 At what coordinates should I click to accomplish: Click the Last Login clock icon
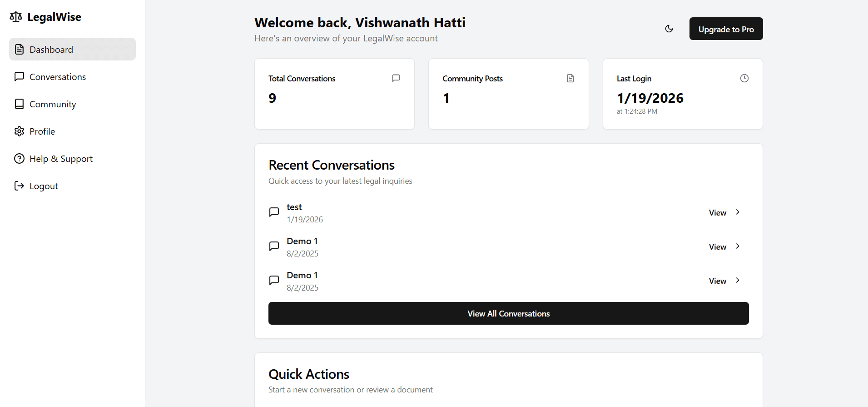click(744, 78)
